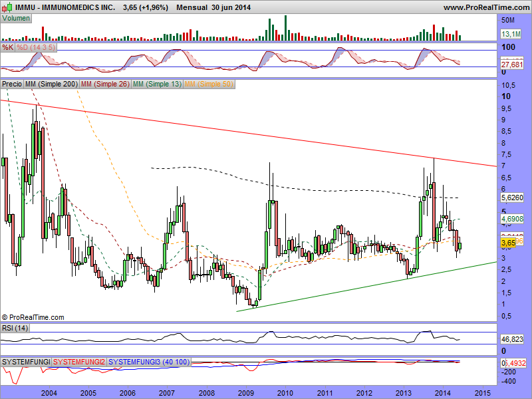Viewport: 532px width, 399px height.
Task: Click the 27,681 stochastic value tag
Action: [x=512, y=65]
